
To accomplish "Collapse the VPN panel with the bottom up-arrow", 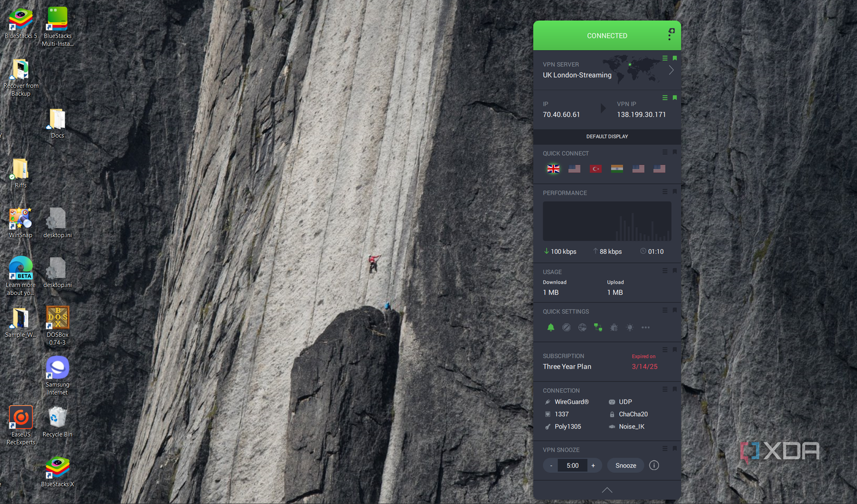I will click(607, 490).
